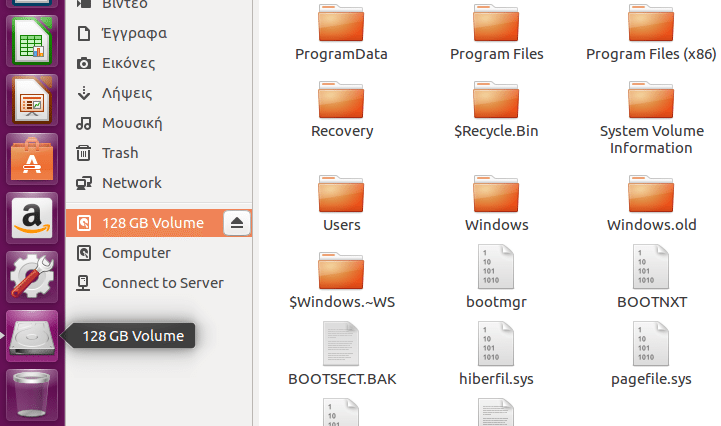Viewport: 721px width, 426px height.
Task: Select the BOOTSECT.BAK file
Action: tap(341, 354)
